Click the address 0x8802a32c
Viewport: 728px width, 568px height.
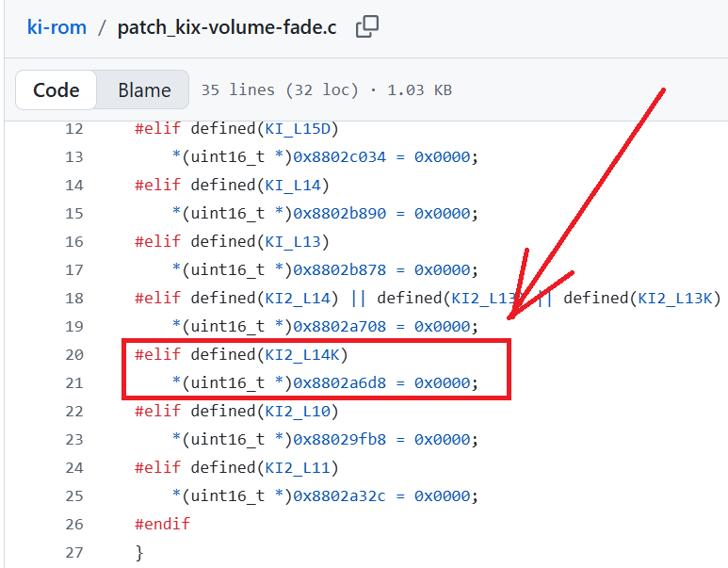click(339, 496)
